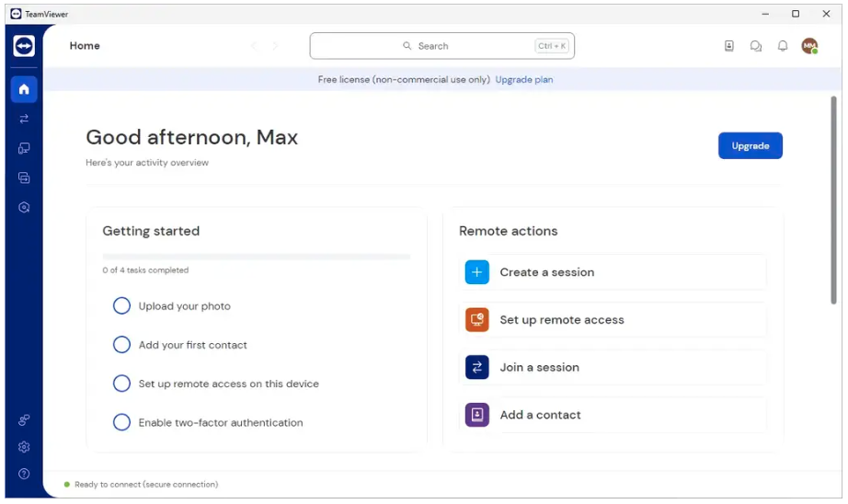Click the plus icon for Create a session
The height and width of the screenshot is (504, 848).
coord(477,272)
